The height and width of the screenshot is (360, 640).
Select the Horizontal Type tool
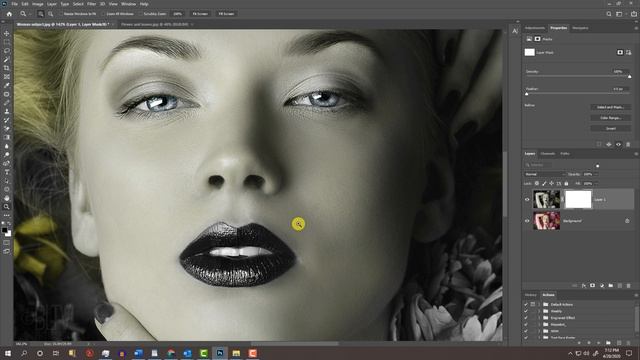[7, 172]
